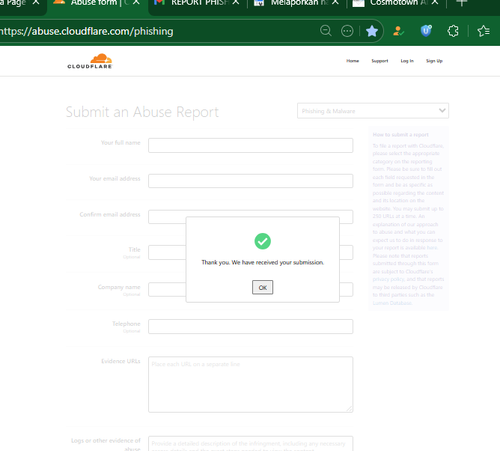Image resolution: width=500 pixels, height=451 pixels.
Task: Close the Abuse form tab
Action: click(136, 3)
